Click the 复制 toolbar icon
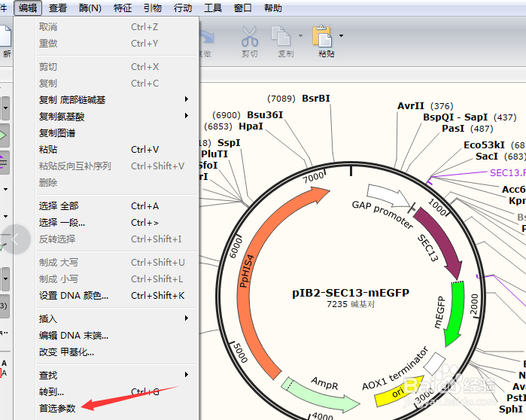 coord(281,36)
